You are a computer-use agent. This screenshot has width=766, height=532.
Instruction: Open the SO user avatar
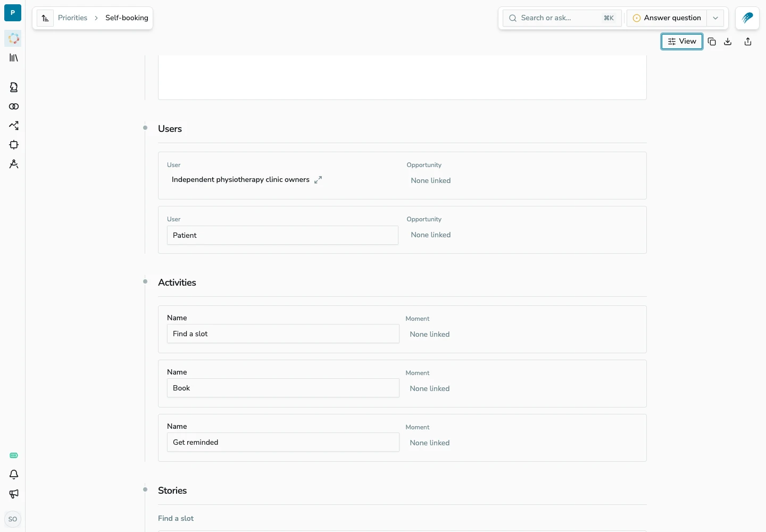(13, 519)
